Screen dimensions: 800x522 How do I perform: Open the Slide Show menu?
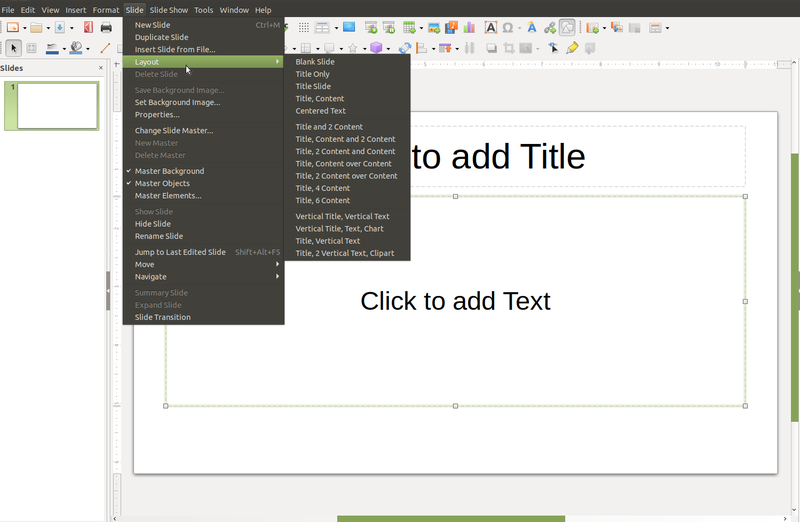[169, 10]
